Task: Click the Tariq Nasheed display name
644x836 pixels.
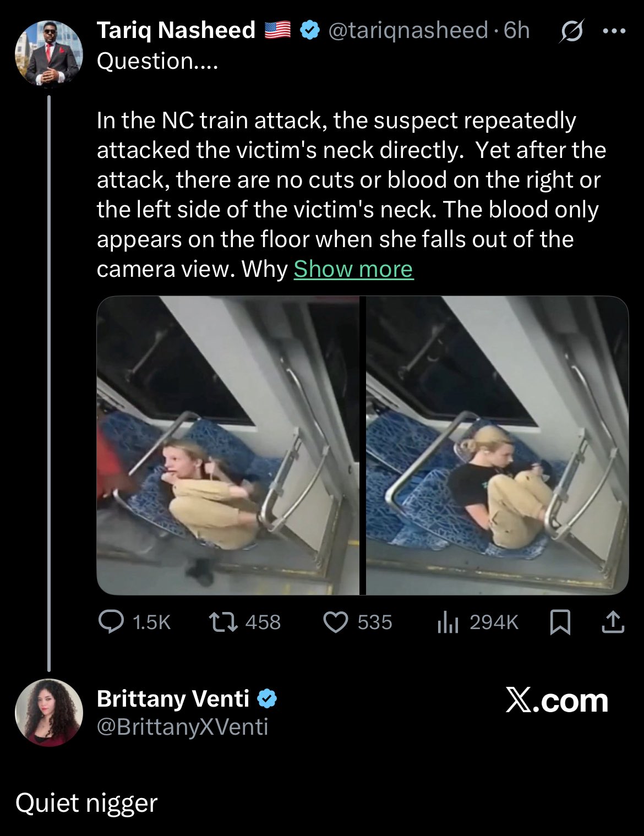Action: [x=176, y=30]
